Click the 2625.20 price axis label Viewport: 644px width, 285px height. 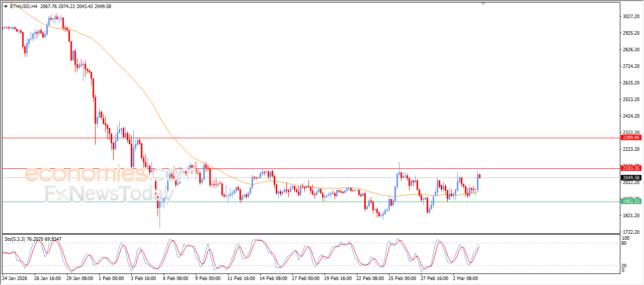[x=631, y=82]
